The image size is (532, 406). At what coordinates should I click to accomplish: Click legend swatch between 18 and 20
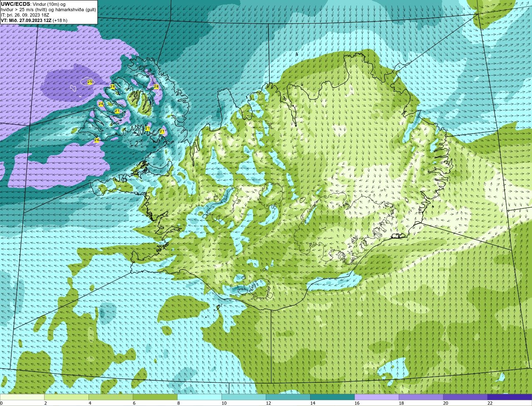(421, 397)
